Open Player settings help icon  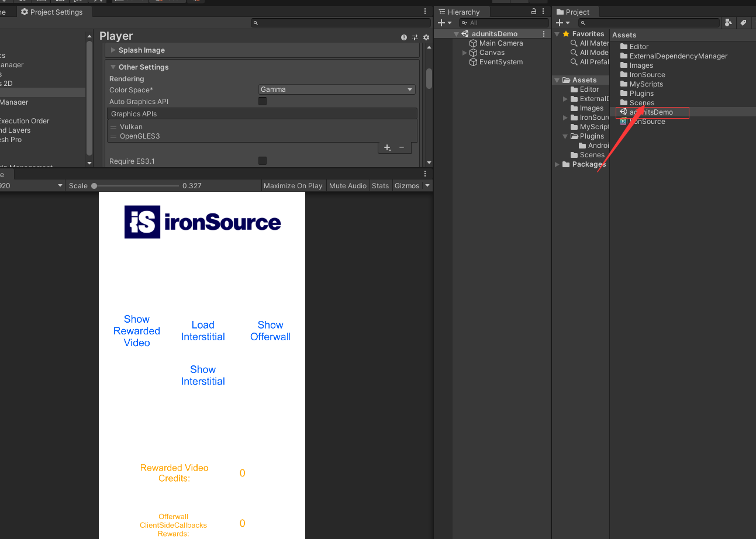(x=404, y=37)
